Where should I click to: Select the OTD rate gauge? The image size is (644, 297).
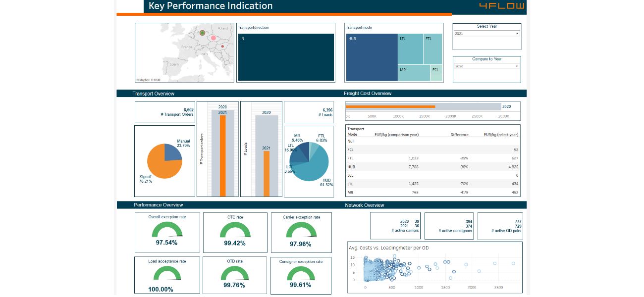(x=235, y=273)
